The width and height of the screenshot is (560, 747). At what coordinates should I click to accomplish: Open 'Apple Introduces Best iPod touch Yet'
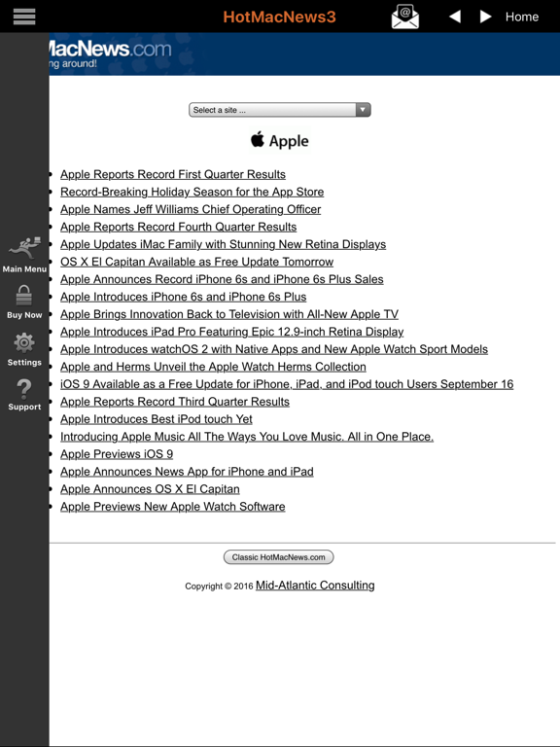point(157,419)
